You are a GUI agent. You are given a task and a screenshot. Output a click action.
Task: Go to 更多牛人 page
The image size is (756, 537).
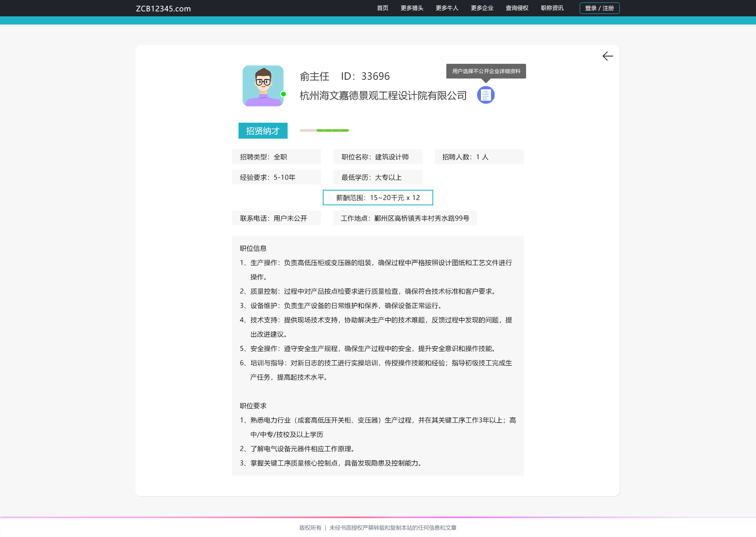pyautogui.click(x=447, y=8)
